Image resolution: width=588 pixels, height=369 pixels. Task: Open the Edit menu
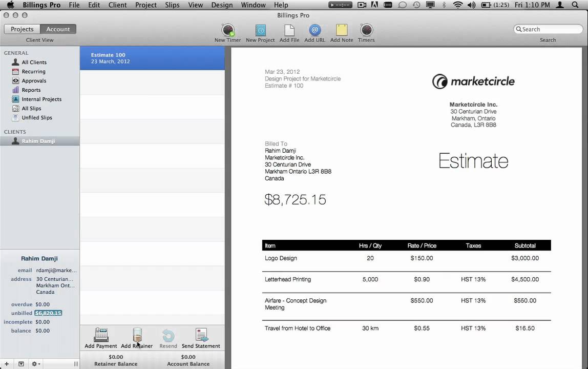point(94,5)
